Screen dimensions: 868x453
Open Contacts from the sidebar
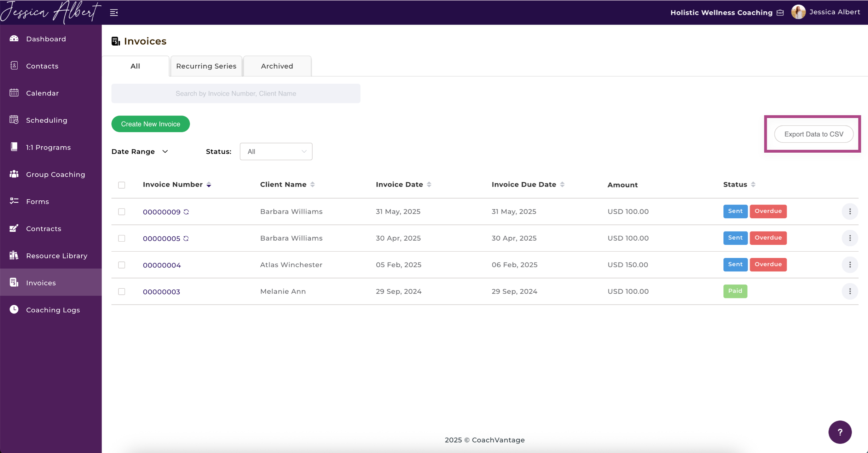tap(51, 66)
